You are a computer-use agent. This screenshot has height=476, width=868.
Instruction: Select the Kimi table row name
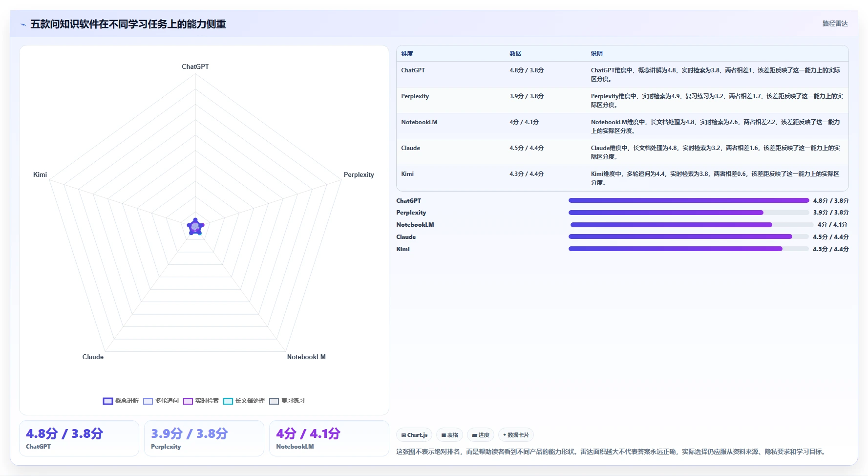pos(407,174)
